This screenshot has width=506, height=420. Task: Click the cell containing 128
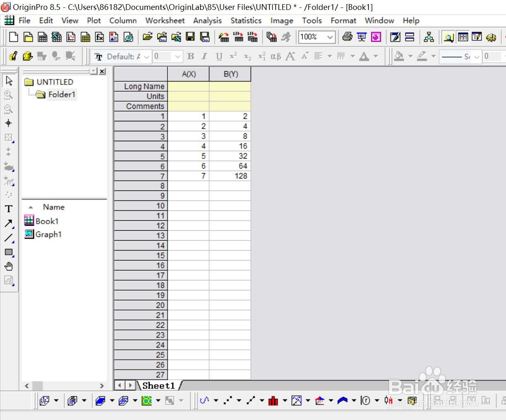[x=230, y=176]
